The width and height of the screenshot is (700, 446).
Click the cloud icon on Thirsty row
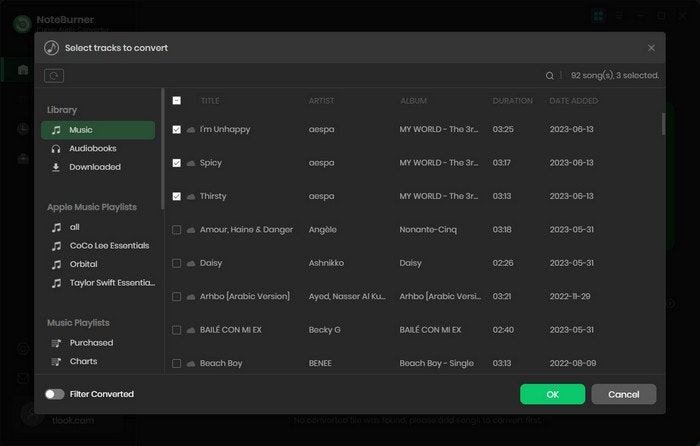click(x=191, y=196)
